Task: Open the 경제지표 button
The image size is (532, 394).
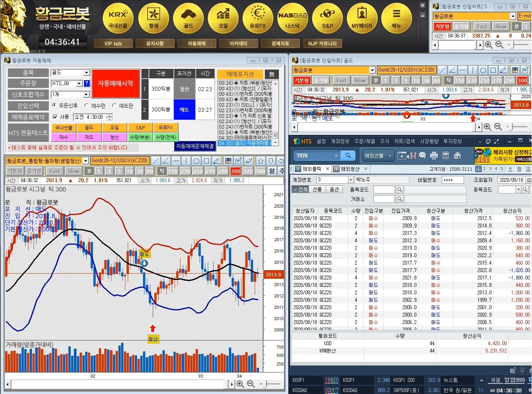Action: [x=280, y=43]
